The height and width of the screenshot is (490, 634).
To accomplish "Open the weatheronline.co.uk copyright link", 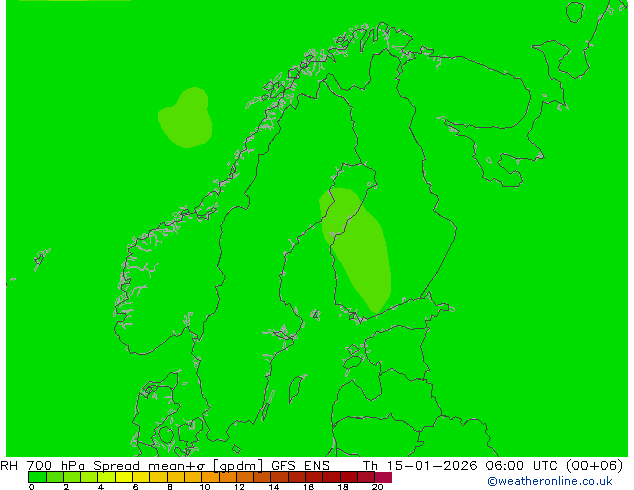I will coord(549,481).
